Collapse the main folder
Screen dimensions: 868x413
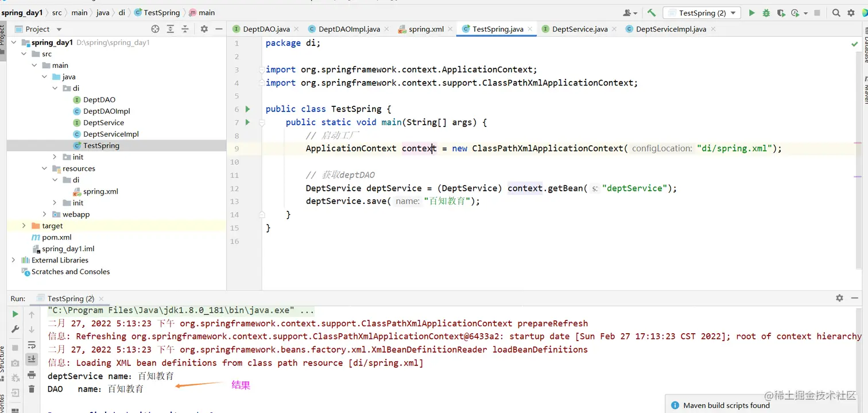click(34, 65)
